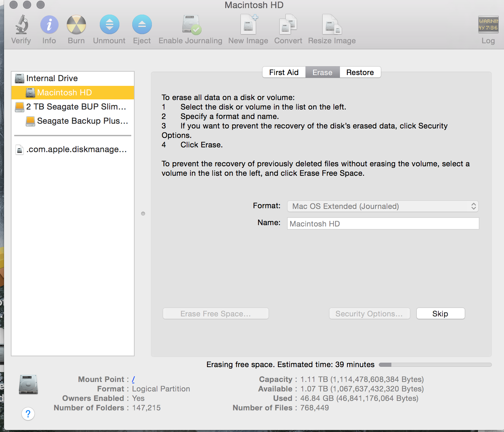504x432 pixels.
Task: Click the help question mark button
Action: (28, 414)
